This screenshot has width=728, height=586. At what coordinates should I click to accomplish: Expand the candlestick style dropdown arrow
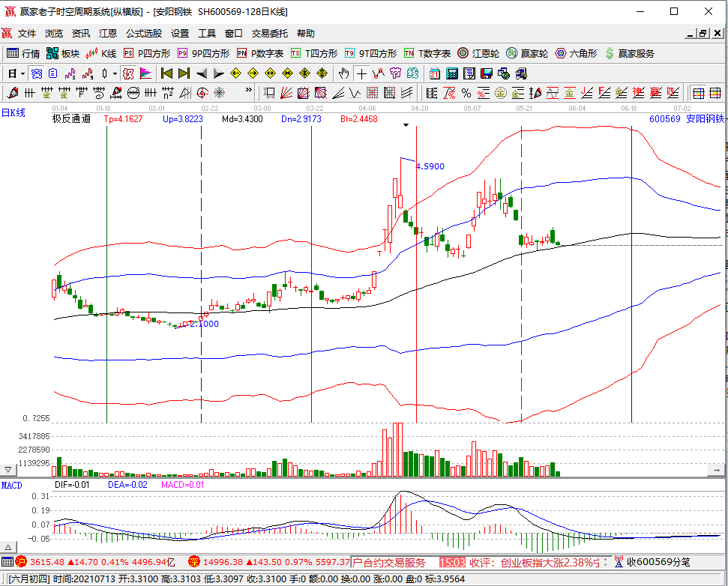pos(115,73)
